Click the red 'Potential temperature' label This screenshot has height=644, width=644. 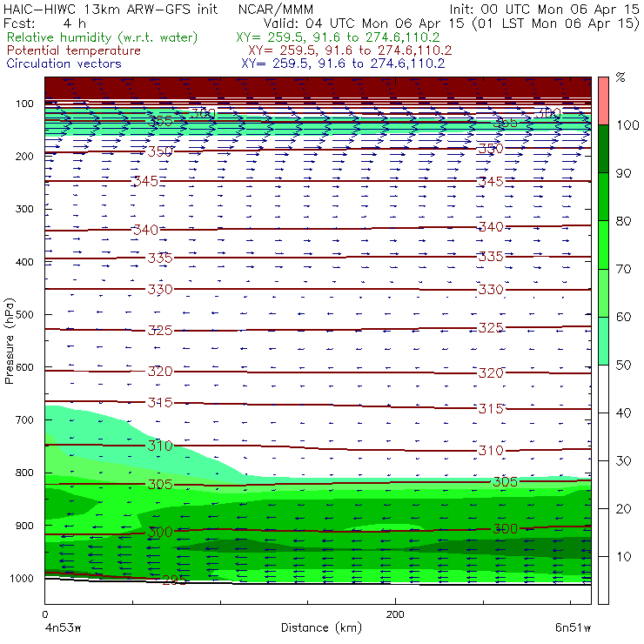[74, 50]
